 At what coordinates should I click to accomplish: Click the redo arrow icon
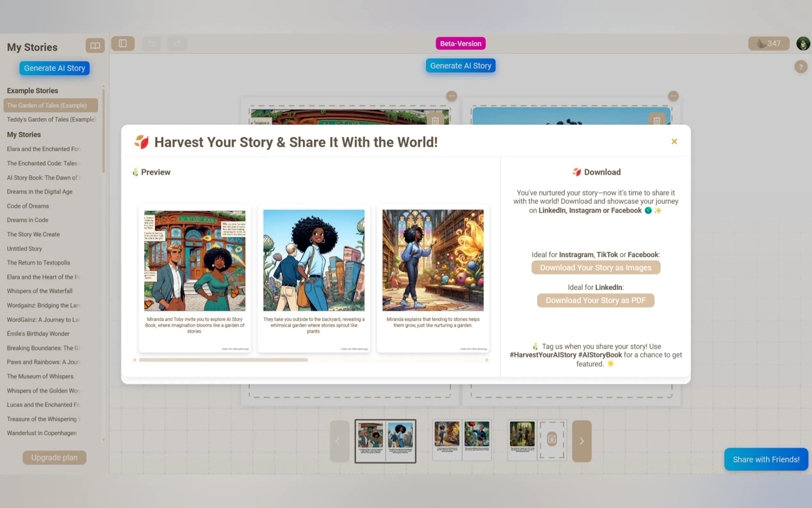coord(177,44)
